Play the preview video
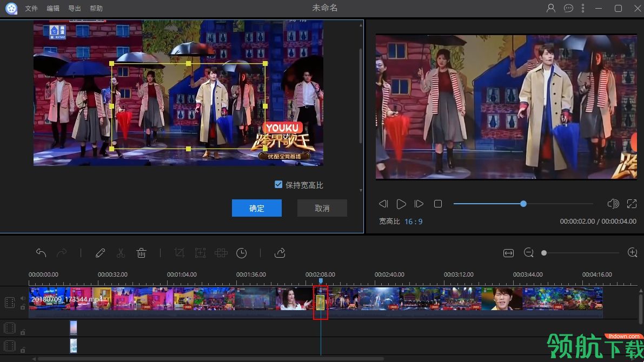 [x=401, y=204]
